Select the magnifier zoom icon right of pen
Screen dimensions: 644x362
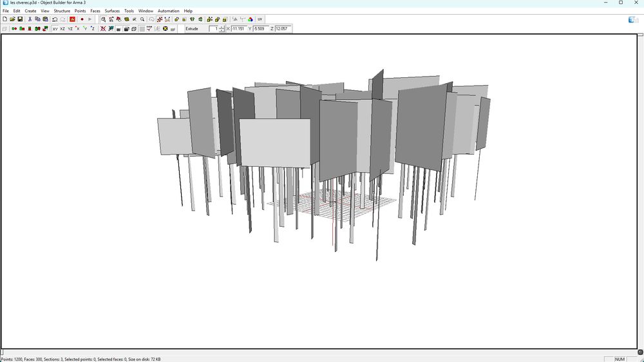coord(142,19)
